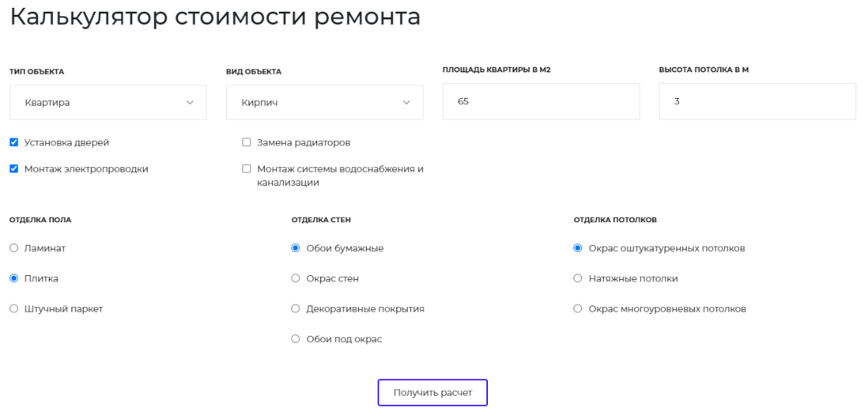The image size is (868, 419).
Task: Uncheck the Монтаж электропроводки checkbox
Action: coord(14,169)
